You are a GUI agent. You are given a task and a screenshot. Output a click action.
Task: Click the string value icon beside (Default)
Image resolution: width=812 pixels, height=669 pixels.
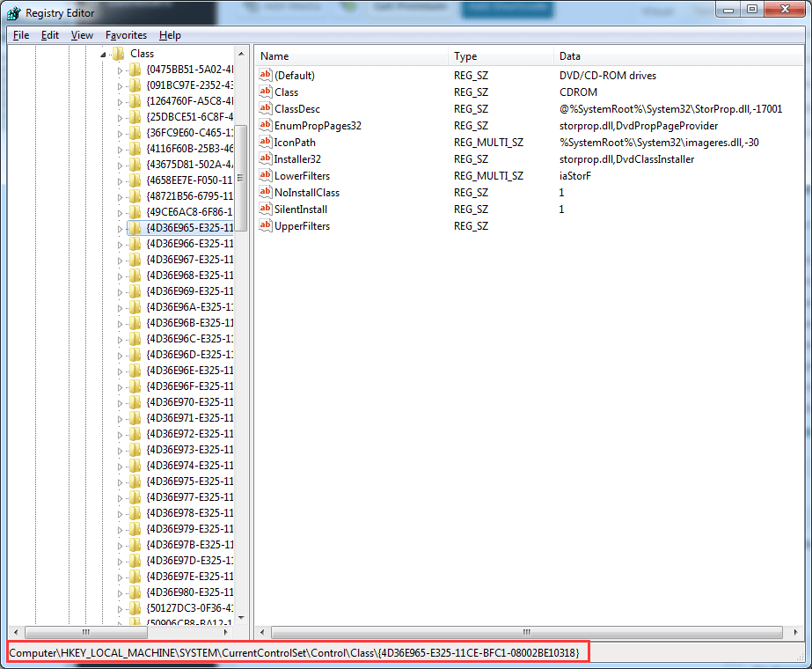(265, 75)
